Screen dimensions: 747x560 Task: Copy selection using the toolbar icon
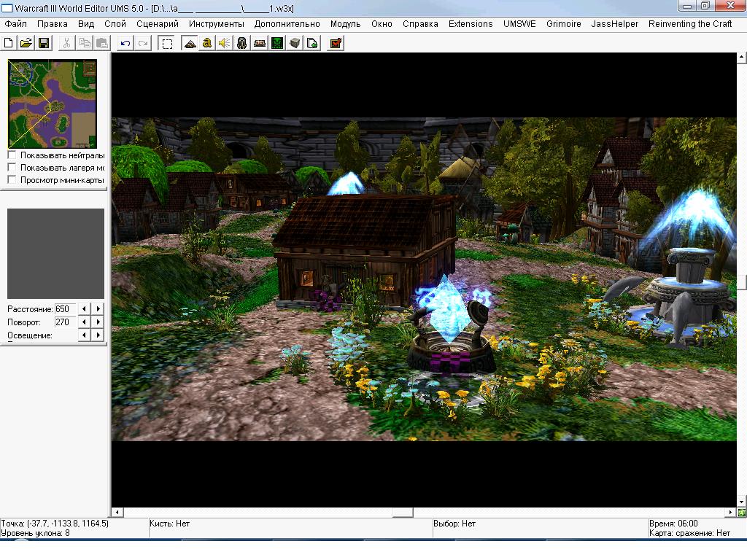85,43
